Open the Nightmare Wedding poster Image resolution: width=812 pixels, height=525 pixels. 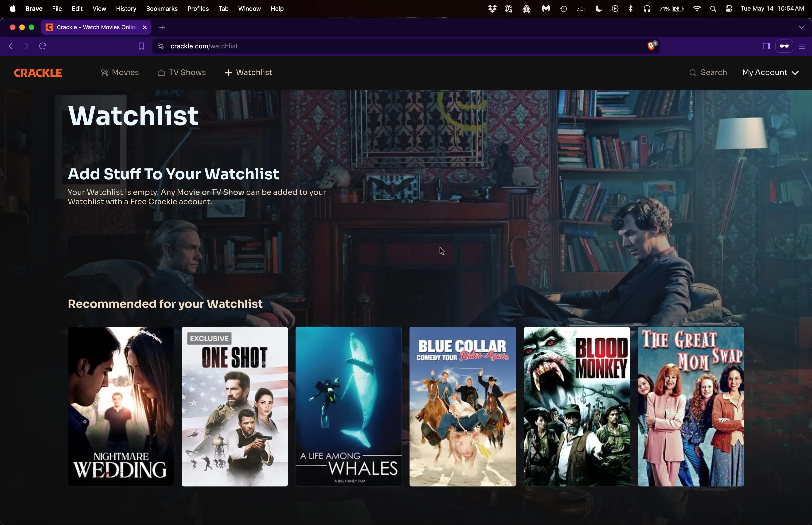click(x=121, y=406)
